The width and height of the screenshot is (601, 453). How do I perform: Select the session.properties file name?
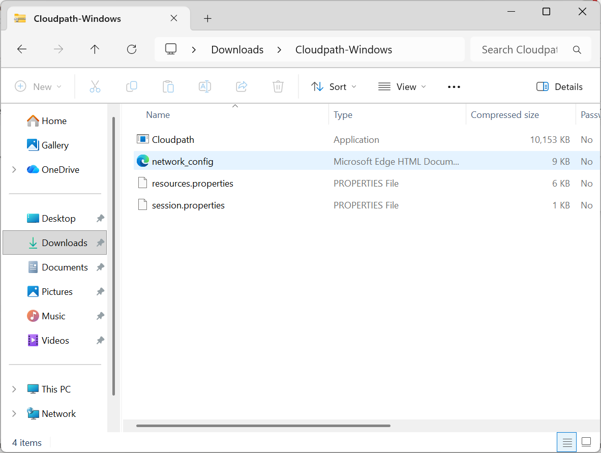[188, 205]
